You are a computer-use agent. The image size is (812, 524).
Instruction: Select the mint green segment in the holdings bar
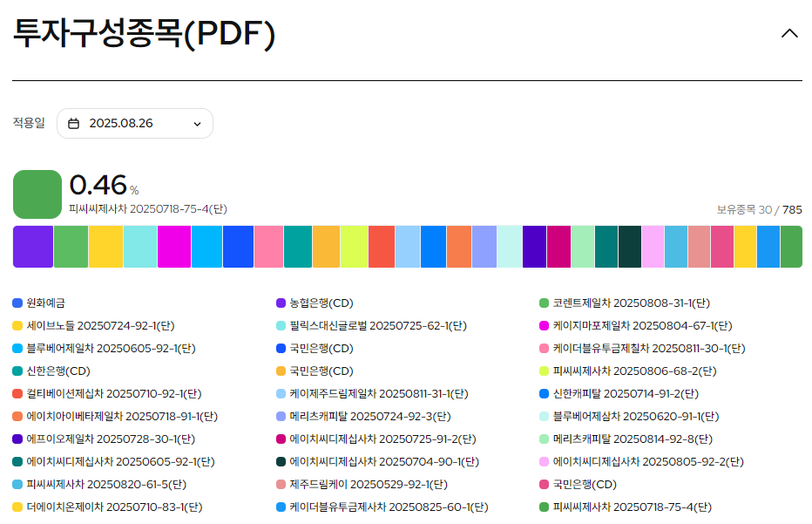coord(583,247)
